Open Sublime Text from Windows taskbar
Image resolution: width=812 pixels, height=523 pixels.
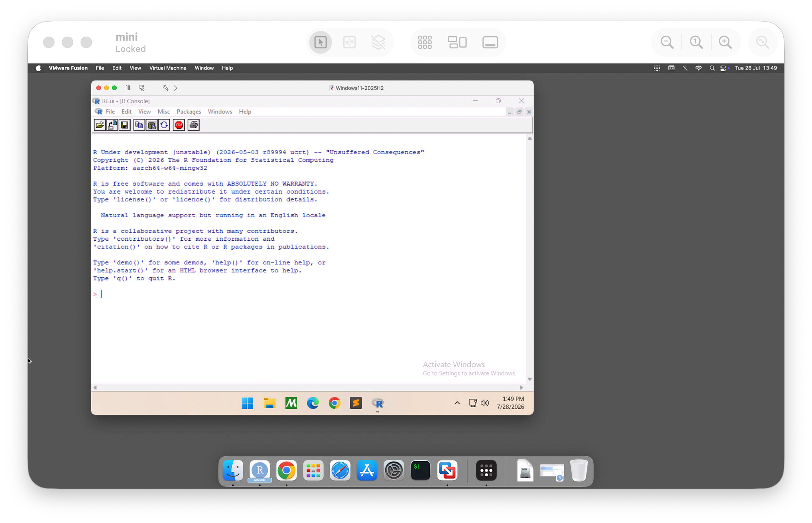[356, 403]
